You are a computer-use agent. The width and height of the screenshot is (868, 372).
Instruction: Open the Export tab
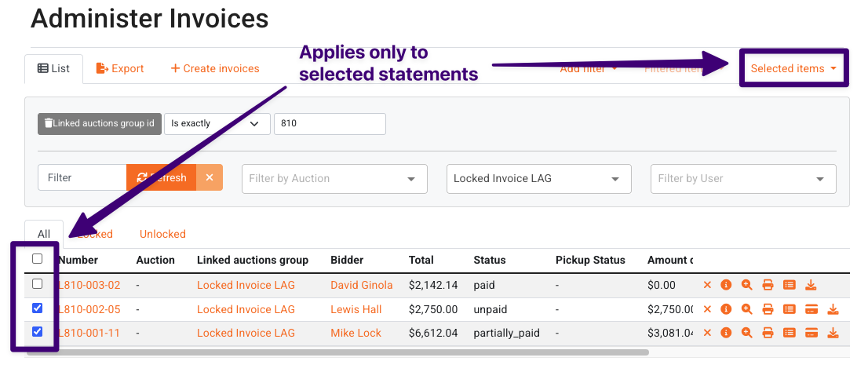point(119,68)
